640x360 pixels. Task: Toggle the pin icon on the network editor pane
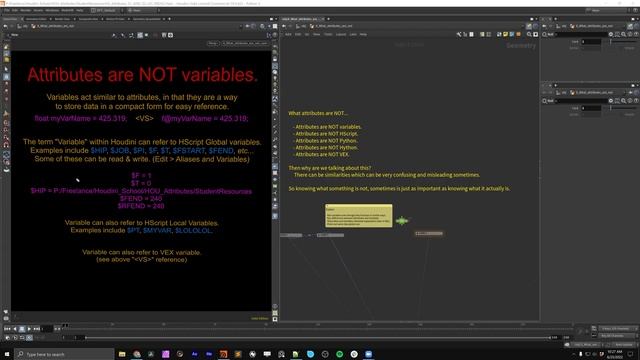(x=529, y=26)
